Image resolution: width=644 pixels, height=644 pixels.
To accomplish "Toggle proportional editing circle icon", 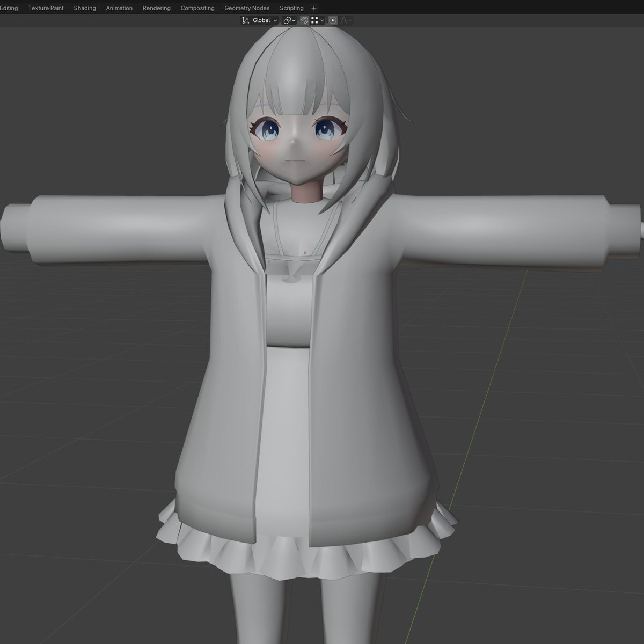I will pos(333,20).
